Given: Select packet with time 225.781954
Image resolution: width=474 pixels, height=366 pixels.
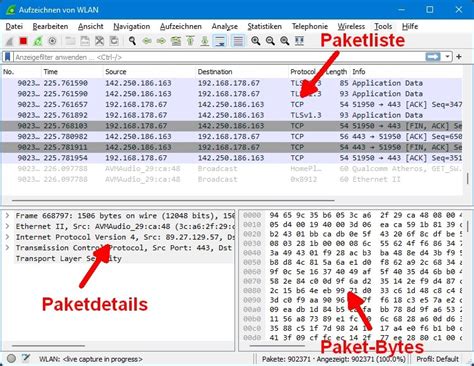Looking at the screenshot, I should pos(232,158).
